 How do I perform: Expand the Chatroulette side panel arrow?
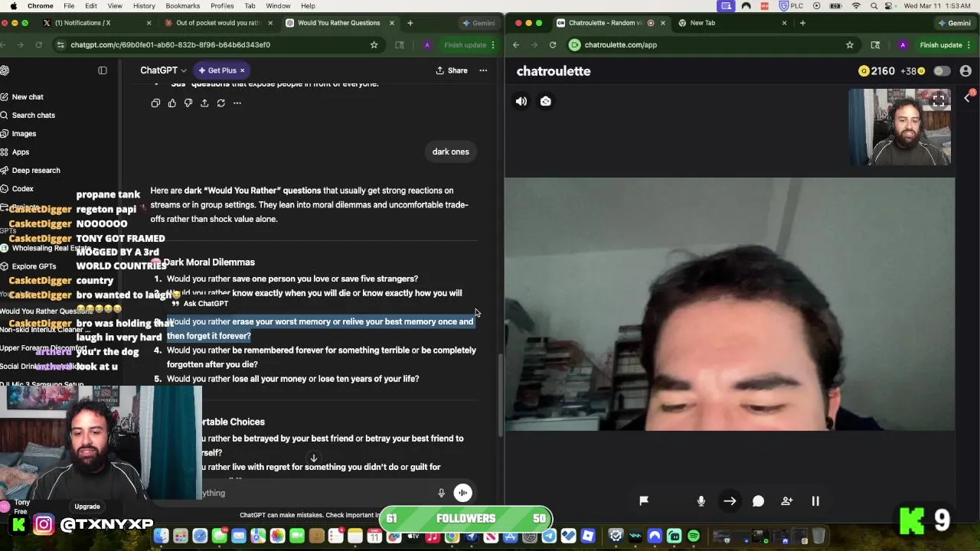pyautogui.click(x=967, y=97)
